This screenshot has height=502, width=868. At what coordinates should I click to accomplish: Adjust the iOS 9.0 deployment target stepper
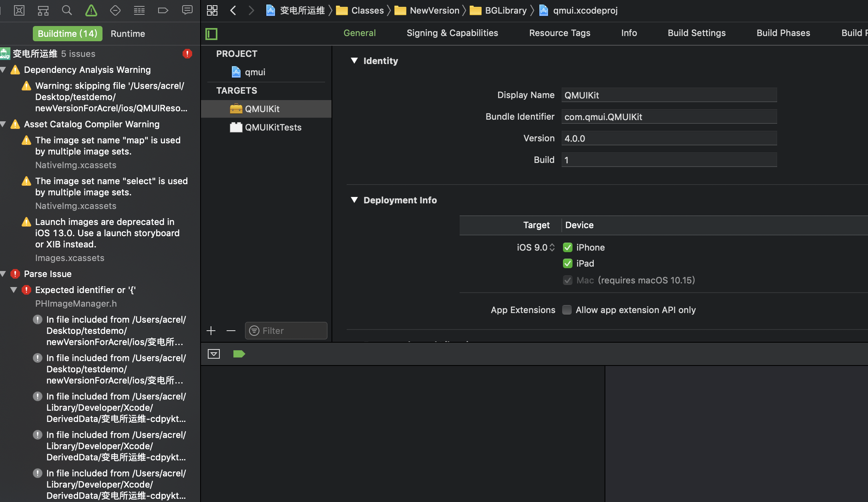click(x=553, y=247)
